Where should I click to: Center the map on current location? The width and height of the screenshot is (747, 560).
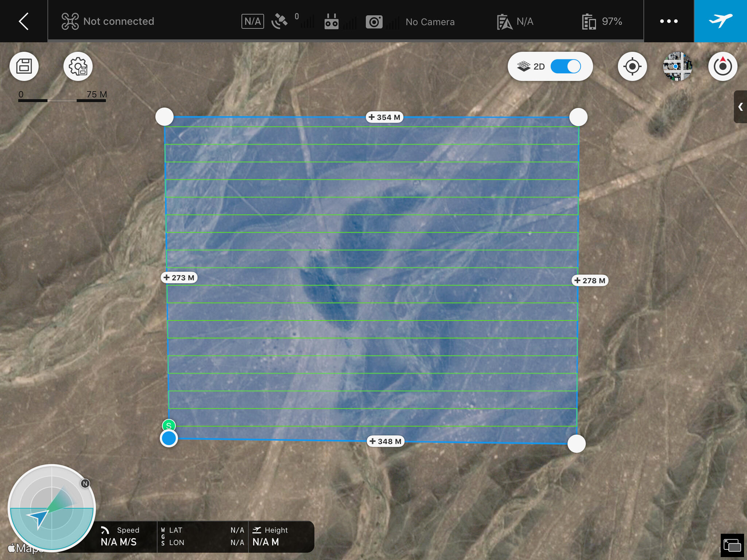(632, 66)
